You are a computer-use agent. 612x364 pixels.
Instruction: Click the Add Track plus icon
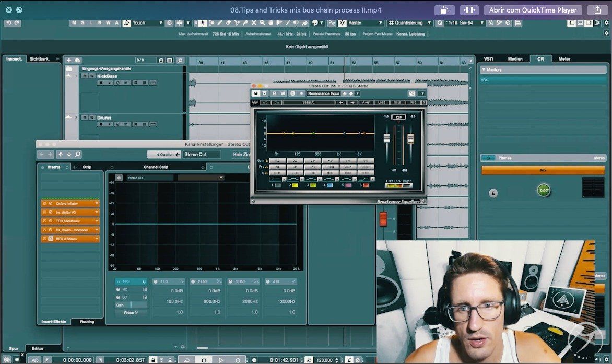[x=69, y=60]
